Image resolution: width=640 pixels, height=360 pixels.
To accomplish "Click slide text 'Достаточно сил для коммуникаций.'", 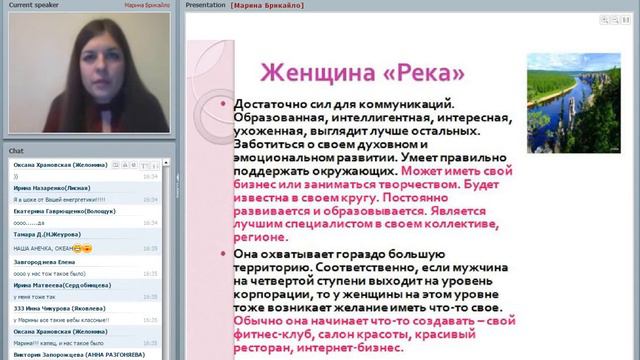I will [x=344, y=104].
